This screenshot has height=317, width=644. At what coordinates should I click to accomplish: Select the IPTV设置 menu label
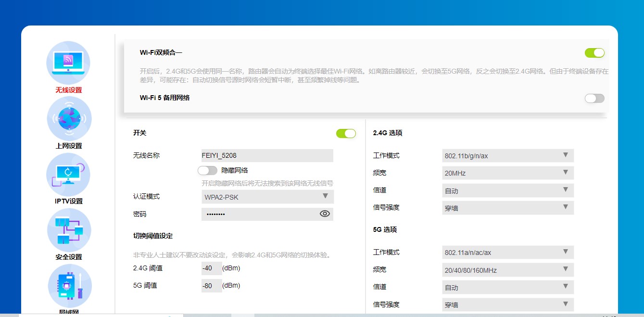(x=69, y=201)
